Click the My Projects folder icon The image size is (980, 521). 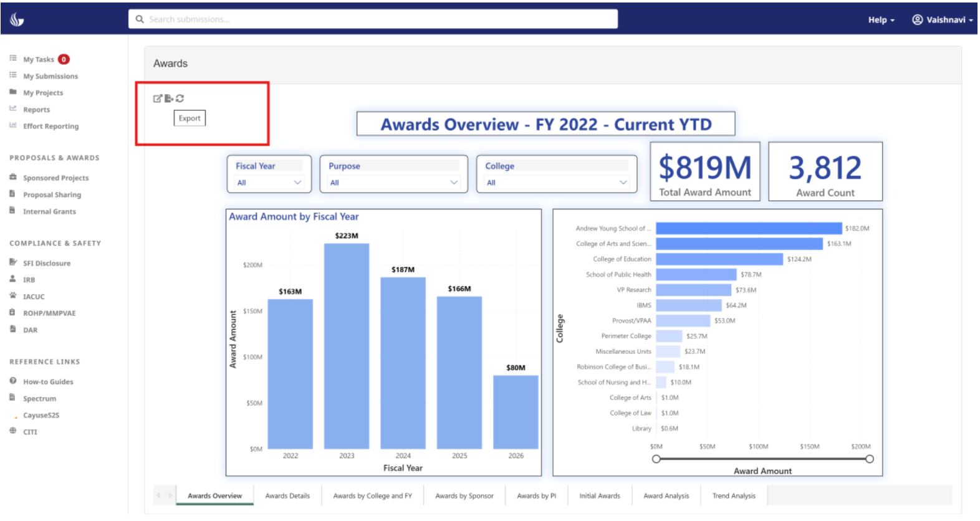tap(12, 92)
